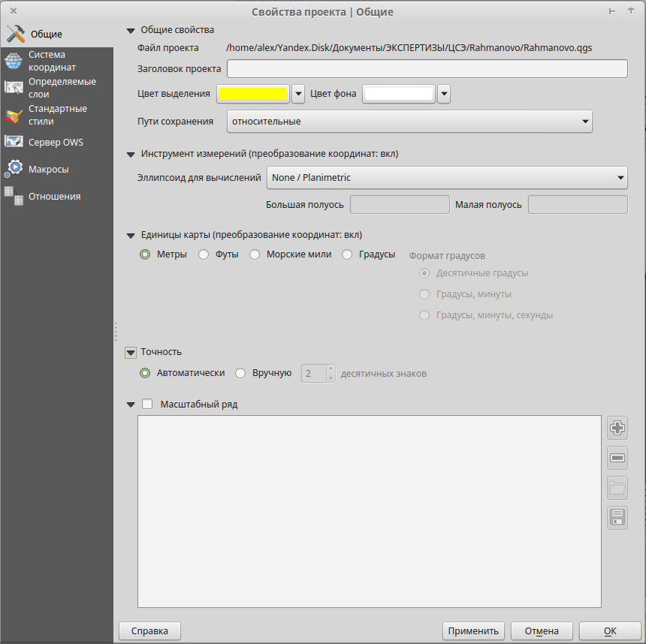
Task: Collapse the Точность section
Action: coord(131,353)
